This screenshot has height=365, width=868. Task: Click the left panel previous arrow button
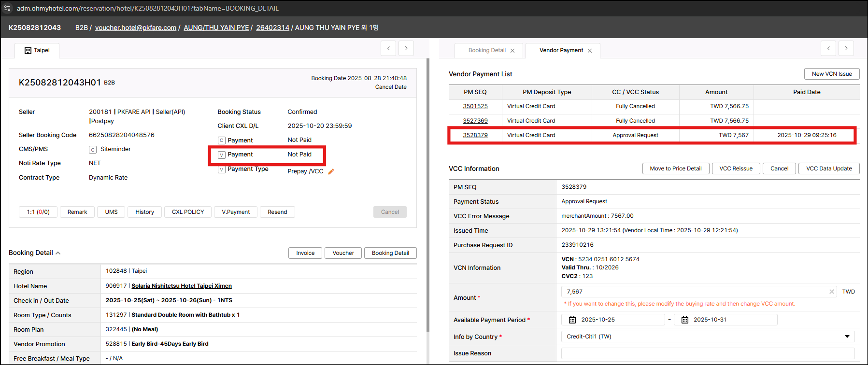click(388, 48)
